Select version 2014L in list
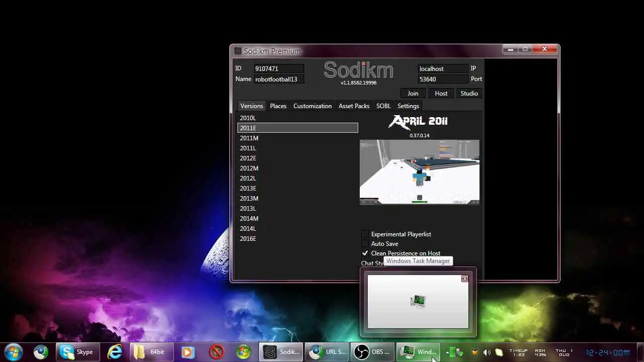 (x=298, y=228)
